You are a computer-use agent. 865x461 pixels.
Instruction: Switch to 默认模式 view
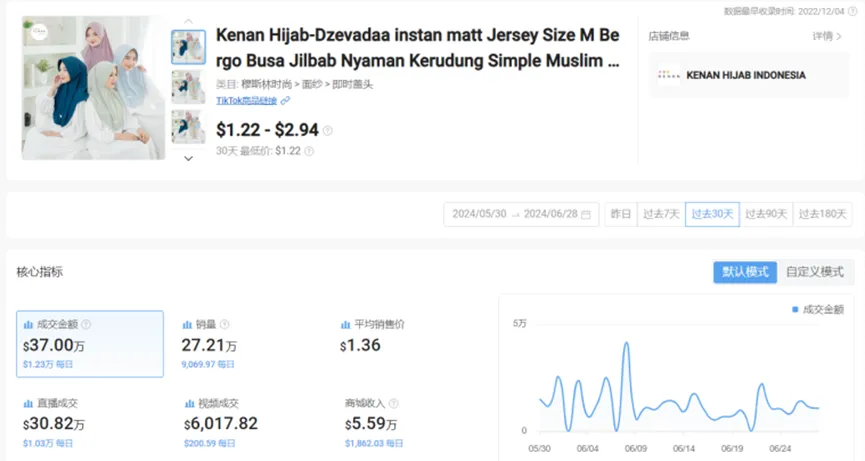click(x=744, y=272)
